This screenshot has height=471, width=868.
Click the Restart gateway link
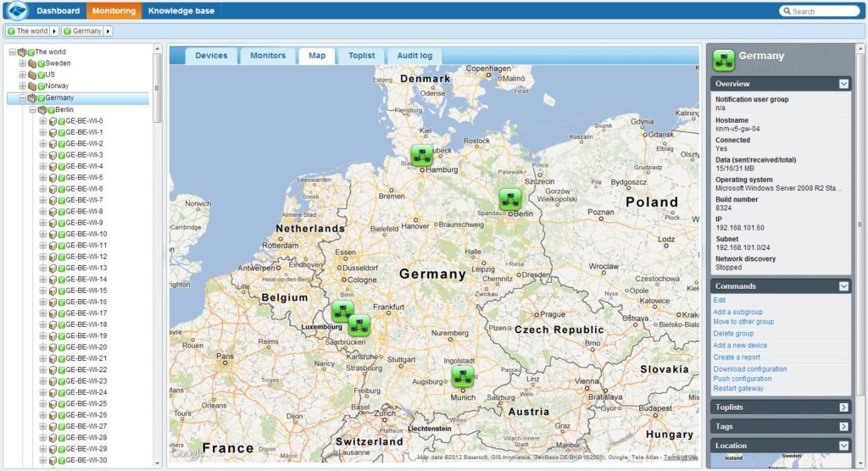tap(738, 389)
